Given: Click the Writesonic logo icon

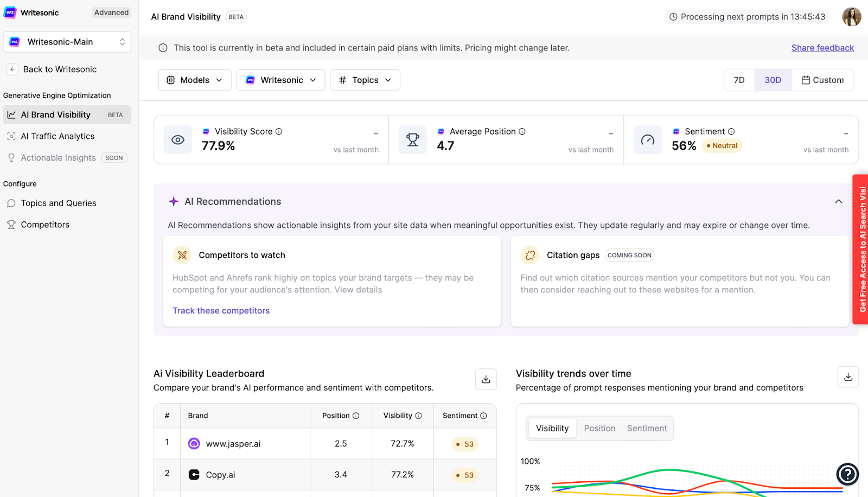Looking at the screenshot, I should click(x=10, y=12).
